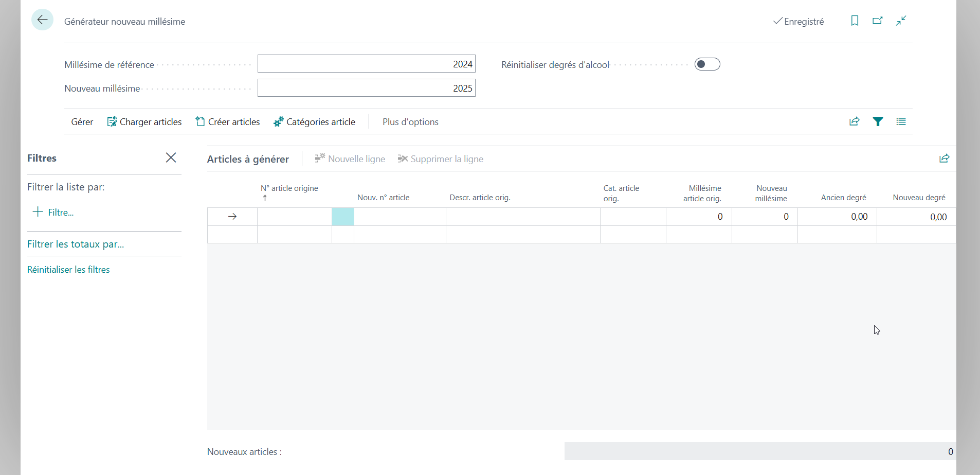Go back using the arrow button
980x475 pixels.
coord(42,20)
